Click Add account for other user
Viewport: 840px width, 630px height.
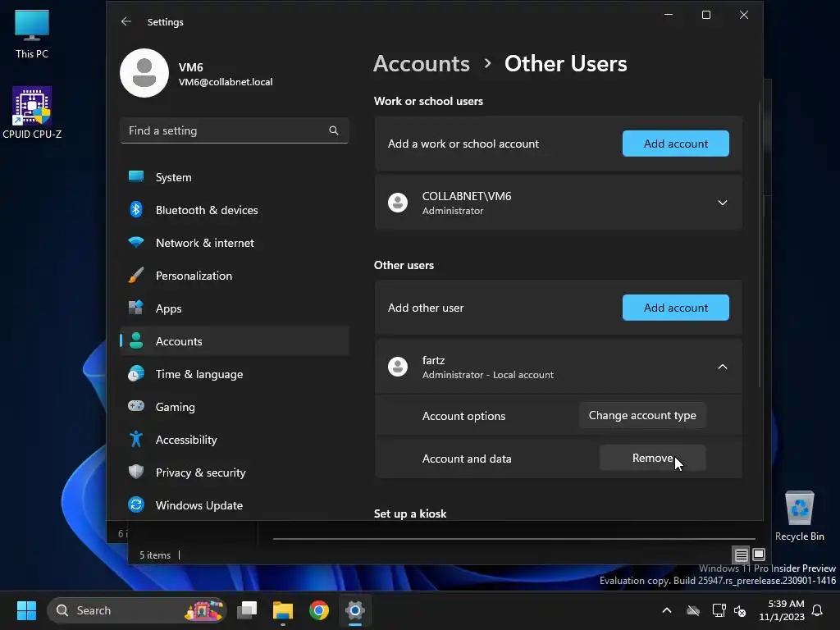tap(676, 308)
